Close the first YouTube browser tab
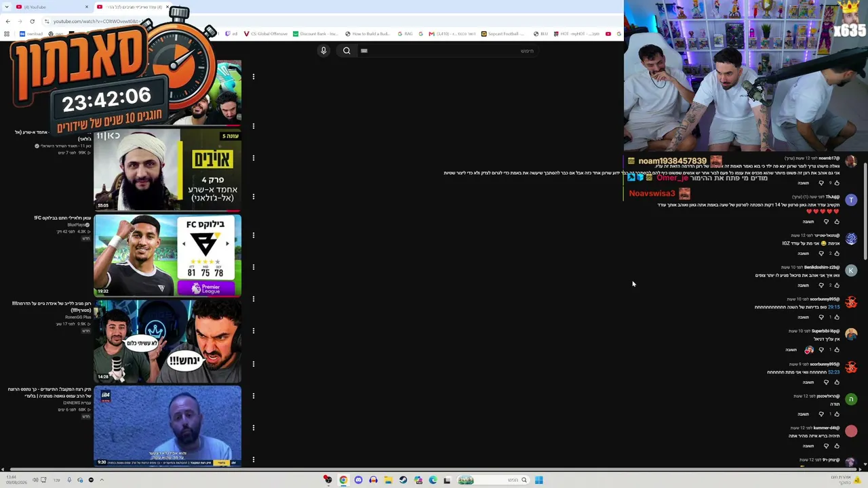The width and height of the screenshot is (868, 488). 87,7
